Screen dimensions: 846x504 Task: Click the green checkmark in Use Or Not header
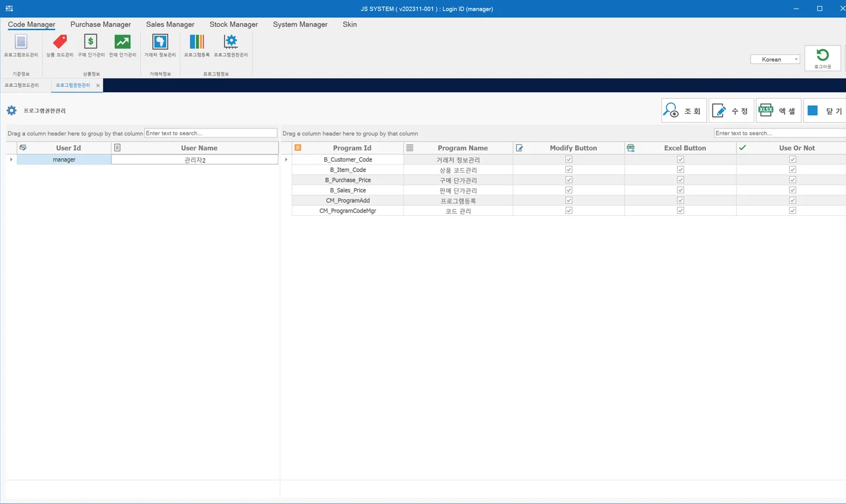click(x=742, y=148)
